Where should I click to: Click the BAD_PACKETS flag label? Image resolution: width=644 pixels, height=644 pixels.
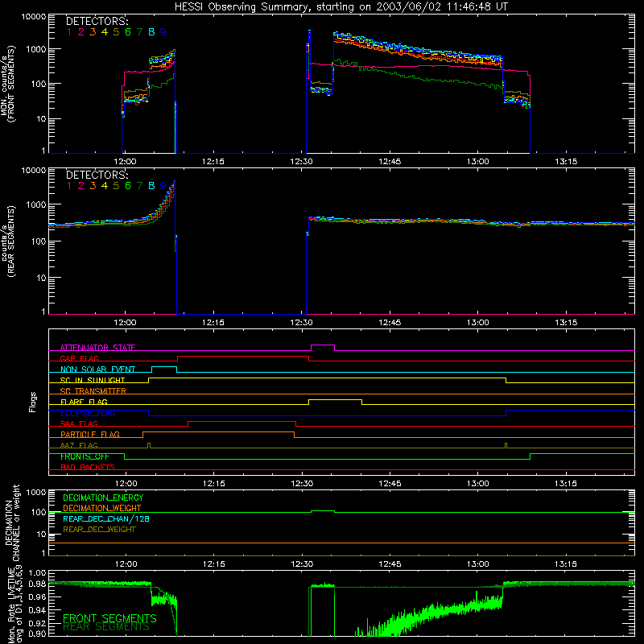[88, 467]
